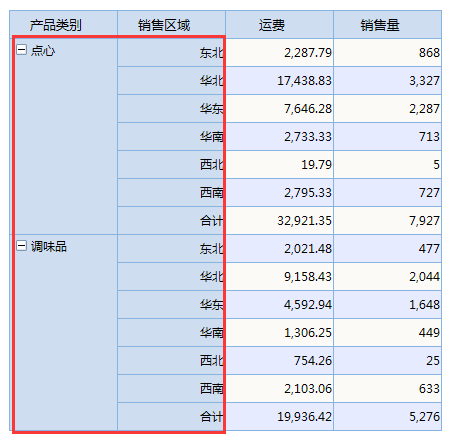Viewport: 476px width, 447px height.
Task: Collapse the 调味品 category group
Action: pyautogui.click(x=21, y=246)
